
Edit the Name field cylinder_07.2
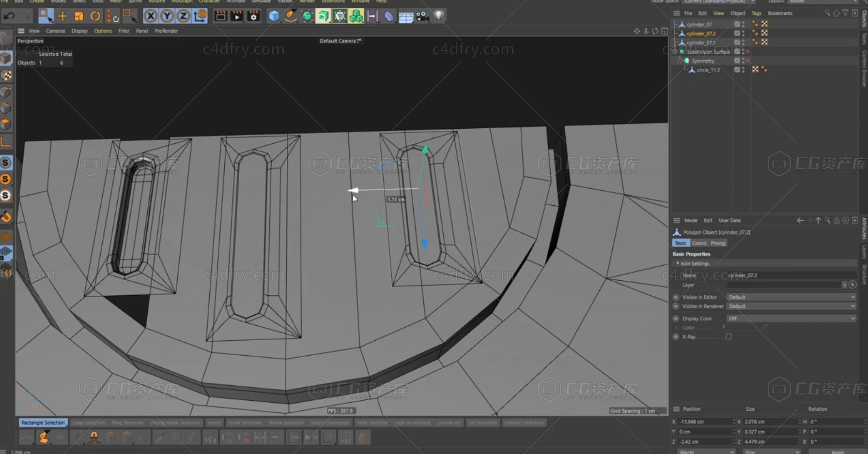coord(791,275)
